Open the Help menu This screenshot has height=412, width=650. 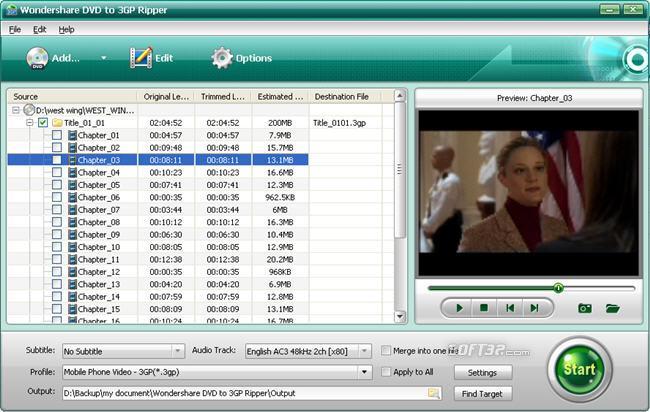pyautogui.click(x=66, y=29)
